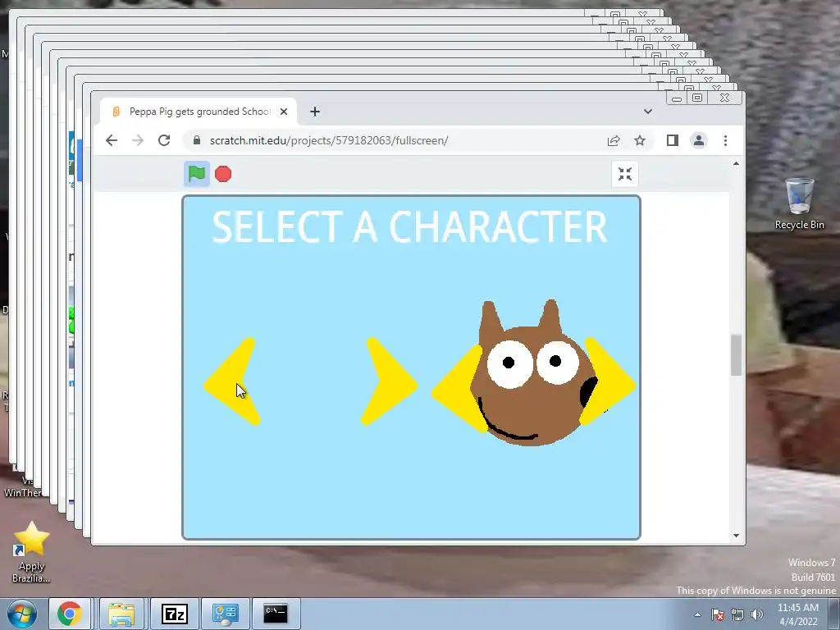Click the scrollbar up arrow
840x630 pixels.
[736, 163]
